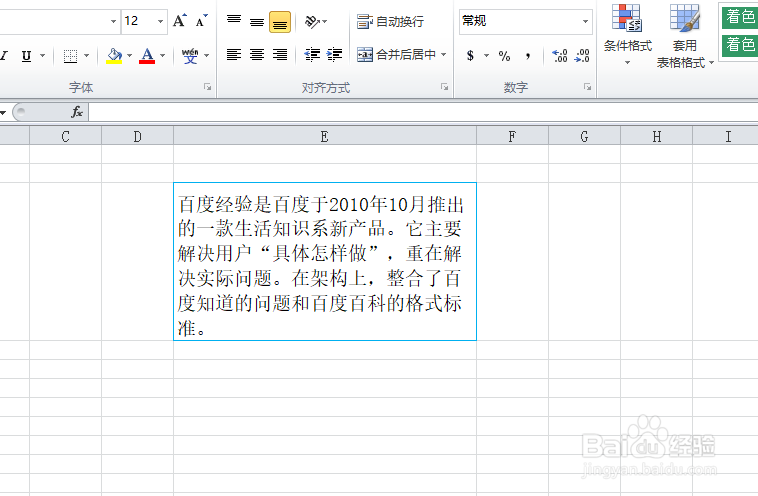Select lower 着色 cell style
Screen dimensions: 758x496
click(x=740, y=44)
